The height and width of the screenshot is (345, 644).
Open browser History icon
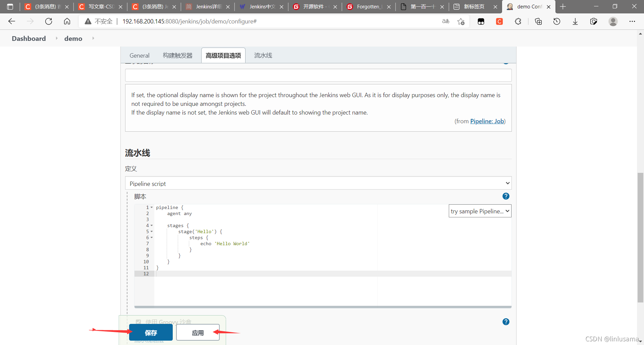click(x=557, y=21)
